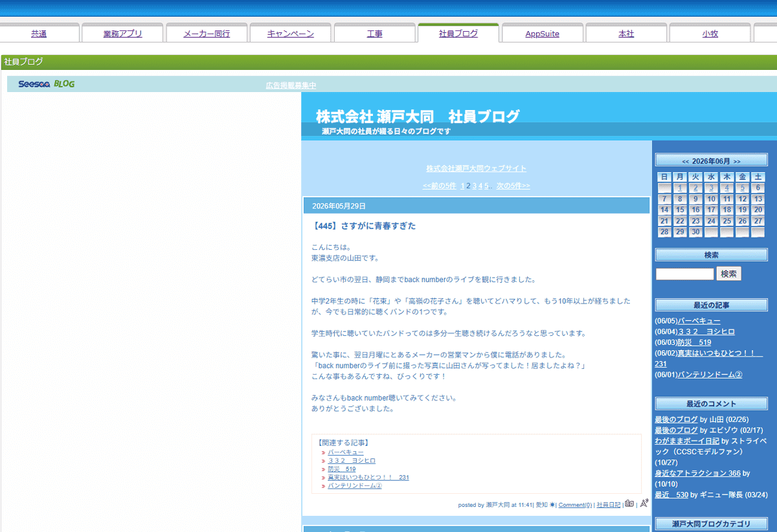Open the 業務アプリ tab
This screenshot has width=777, height=532.
[122, 34]
